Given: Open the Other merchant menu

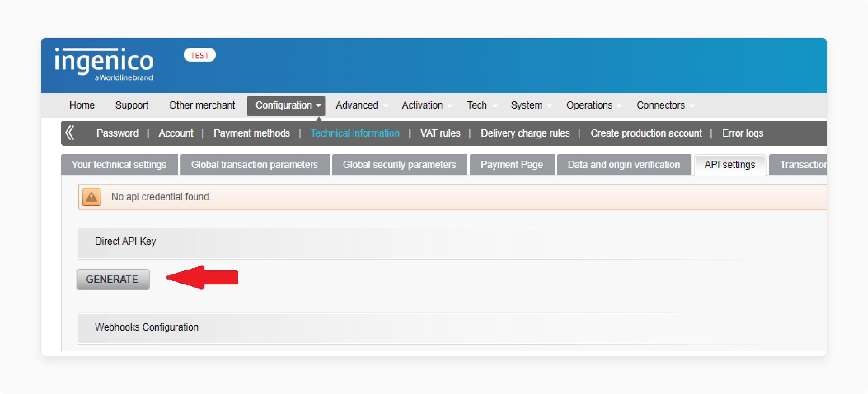Looking at the screenshot, I should (202, 105).
